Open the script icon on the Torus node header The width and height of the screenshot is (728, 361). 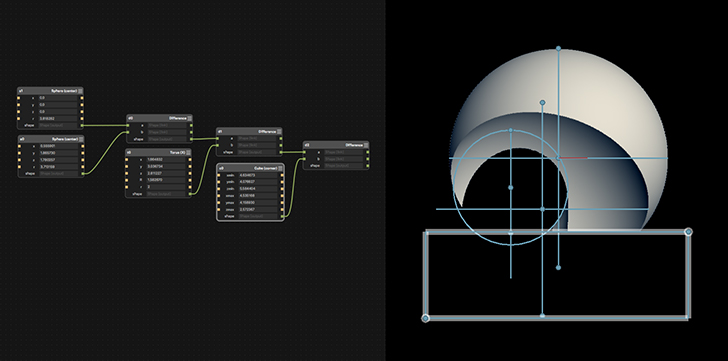pos(188,153)
